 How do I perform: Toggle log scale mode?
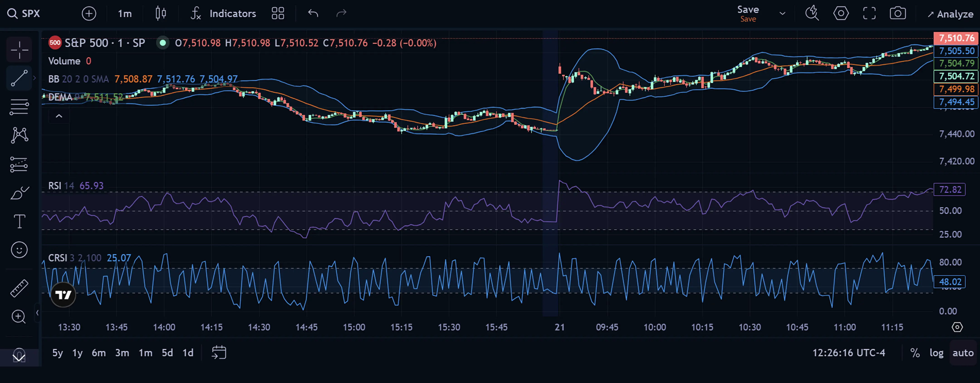coord(936,353)
